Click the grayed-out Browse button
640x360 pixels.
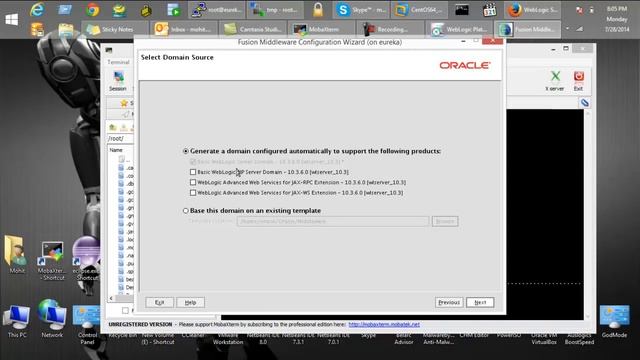(x=445, y=221)
